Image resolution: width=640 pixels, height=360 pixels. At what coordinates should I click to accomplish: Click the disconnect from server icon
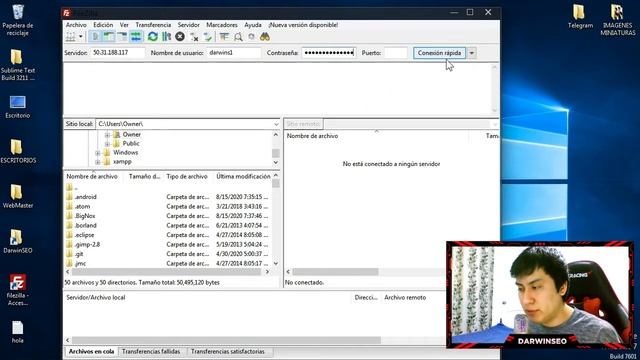coord(194,37)
